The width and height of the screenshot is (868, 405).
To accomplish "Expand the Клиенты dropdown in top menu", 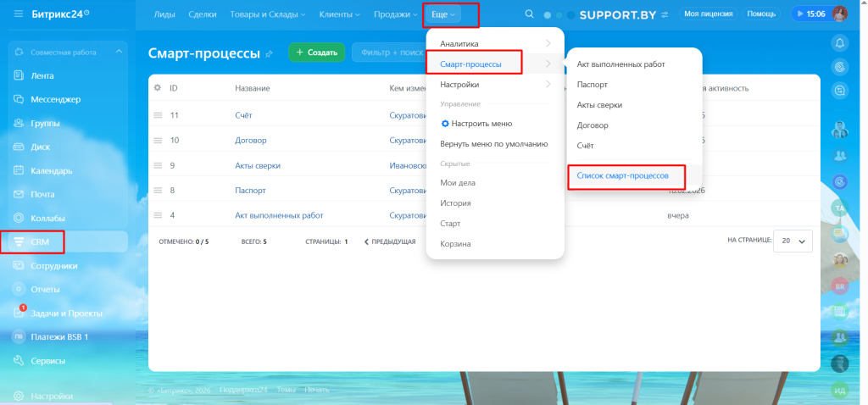I will tap(339, 14).
